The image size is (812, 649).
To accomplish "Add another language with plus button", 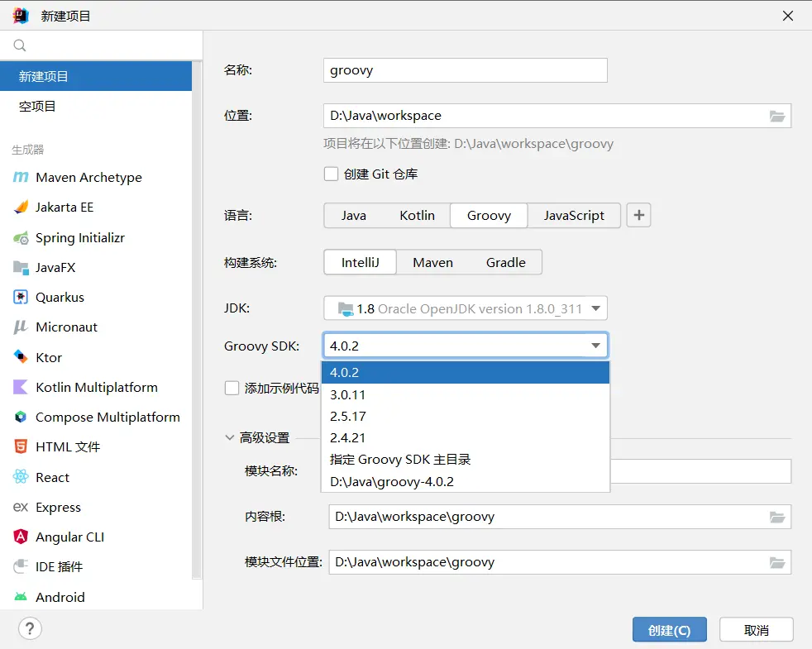I will coord(638,215).
